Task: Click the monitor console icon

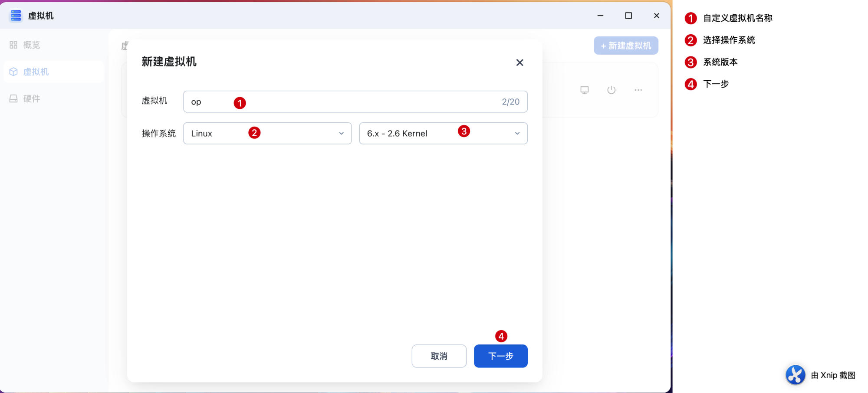Action: (585, 90)
